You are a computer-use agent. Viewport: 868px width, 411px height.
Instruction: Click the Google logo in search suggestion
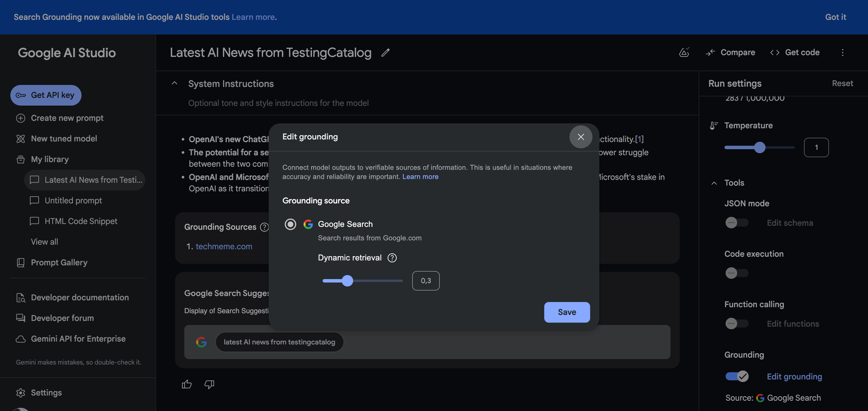[201, 342]
